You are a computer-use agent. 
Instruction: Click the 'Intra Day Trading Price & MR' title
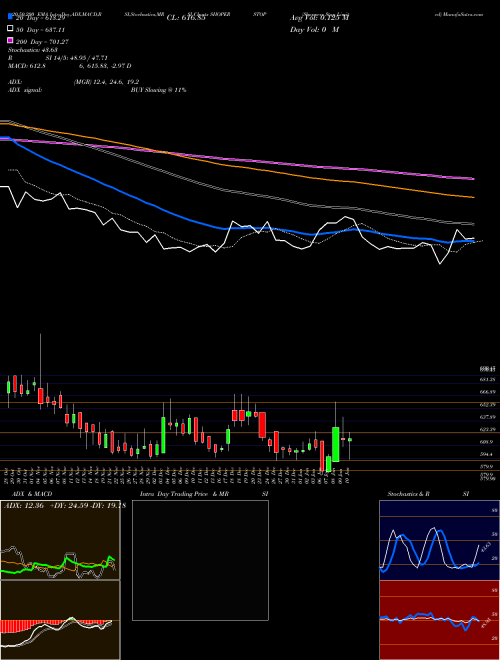click(x=184, y=494)
